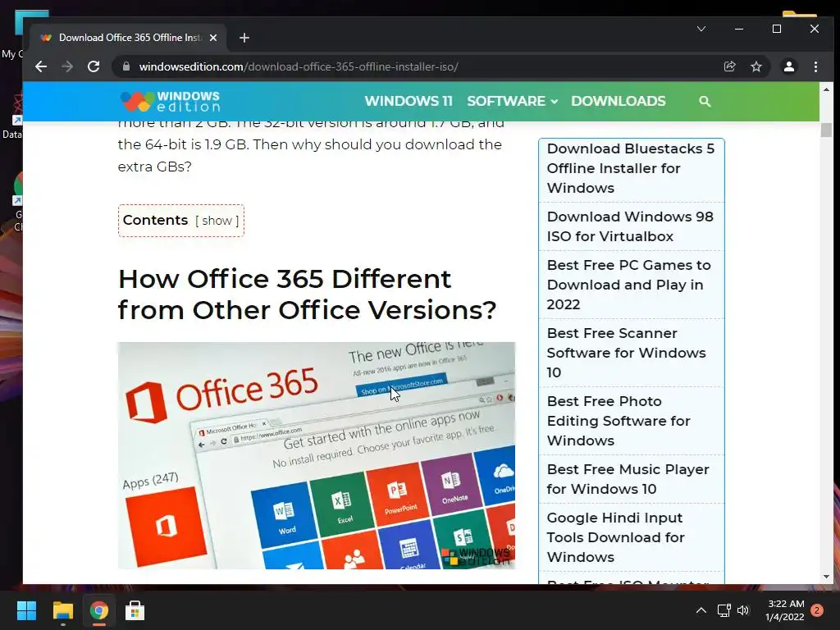Open Microsoft Store from the taskbar
840x630 pixels.
click(135, 610)
